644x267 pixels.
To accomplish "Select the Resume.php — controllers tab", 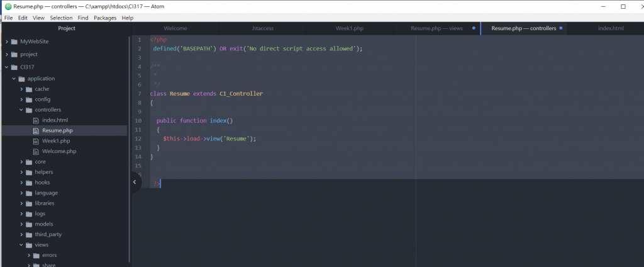I will (x=524, y=28).
